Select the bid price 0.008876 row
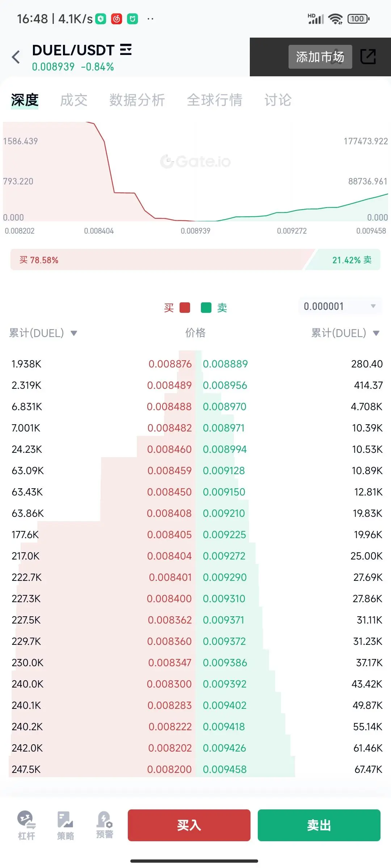The image size is (391, 868). 101,364
